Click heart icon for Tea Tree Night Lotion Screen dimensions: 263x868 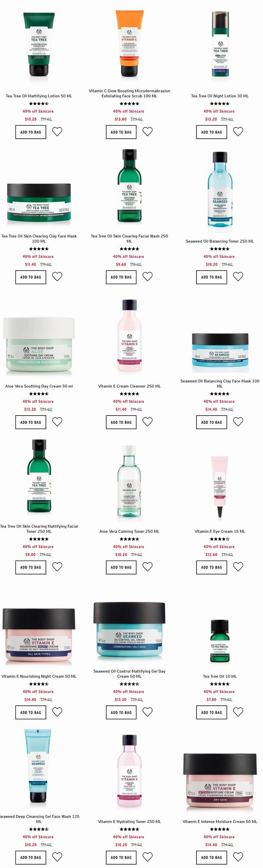coord(238,132)
